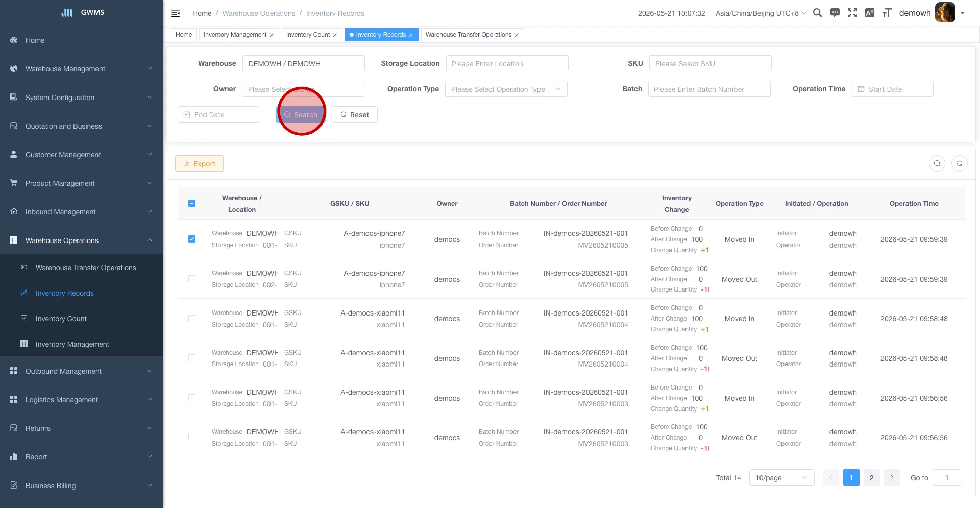Check the 09:56:56 Moved In row checkbox

click(x=192, y=398)
